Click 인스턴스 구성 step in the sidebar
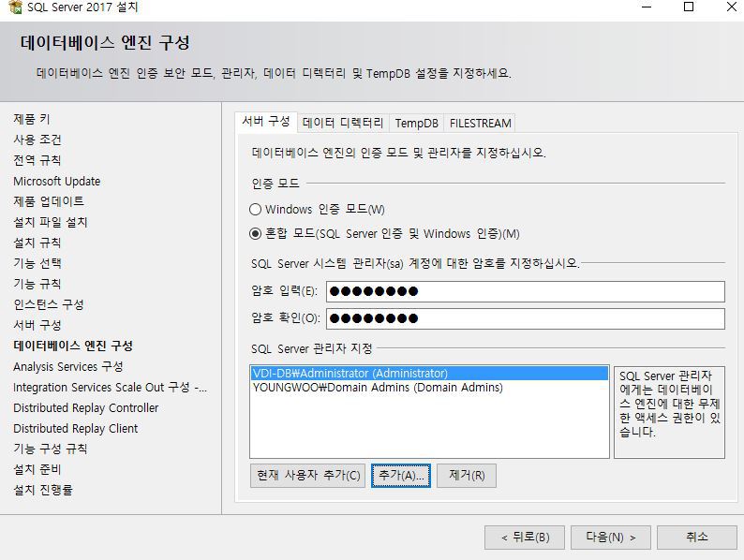This screenshot has height=560, width=744. pos(49,304)
